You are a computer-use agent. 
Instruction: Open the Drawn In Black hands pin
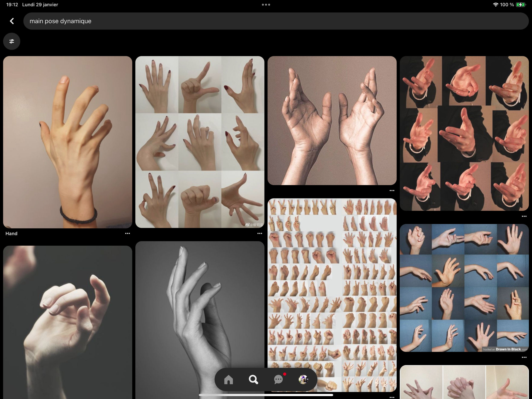tap(464, 288)
